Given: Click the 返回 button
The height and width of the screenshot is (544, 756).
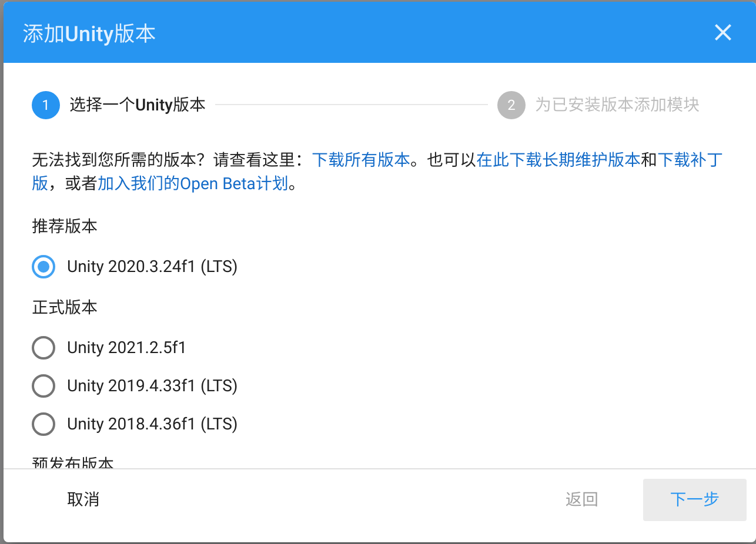Looking at the screenshot, I should coord(581,500).
